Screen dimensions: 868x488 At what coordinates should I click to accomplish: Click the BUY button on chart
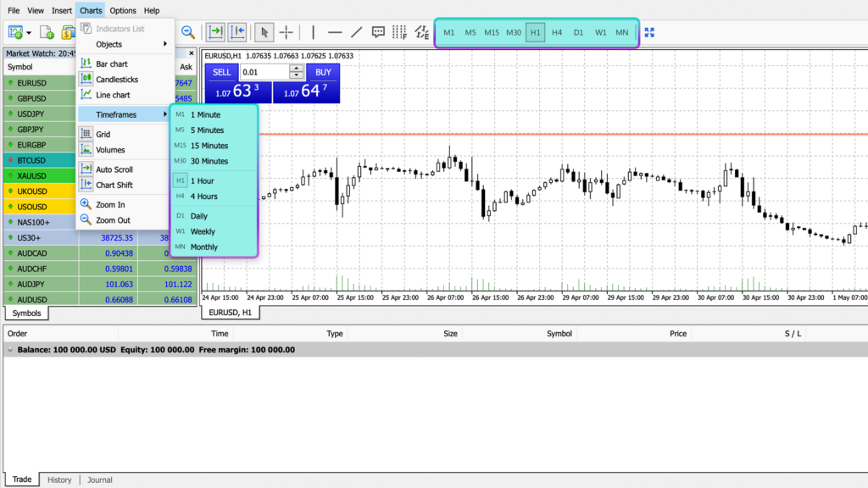pyautogui.click(x=323, y=73)
